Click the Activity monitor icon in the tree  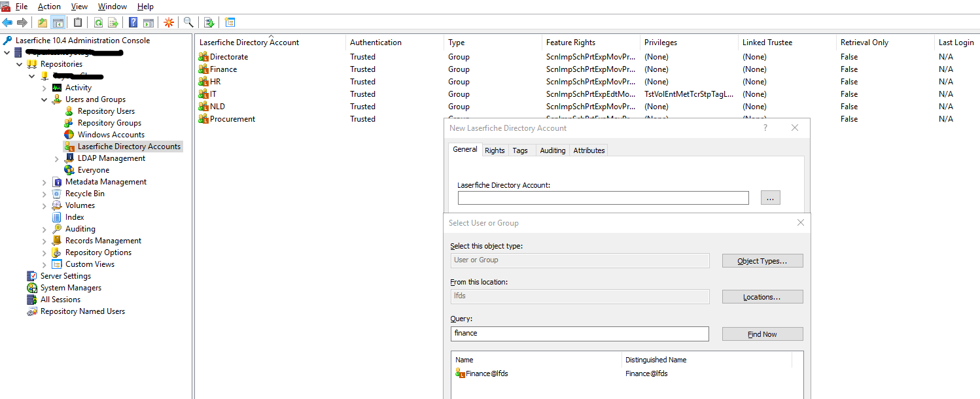tap(57, 88)
